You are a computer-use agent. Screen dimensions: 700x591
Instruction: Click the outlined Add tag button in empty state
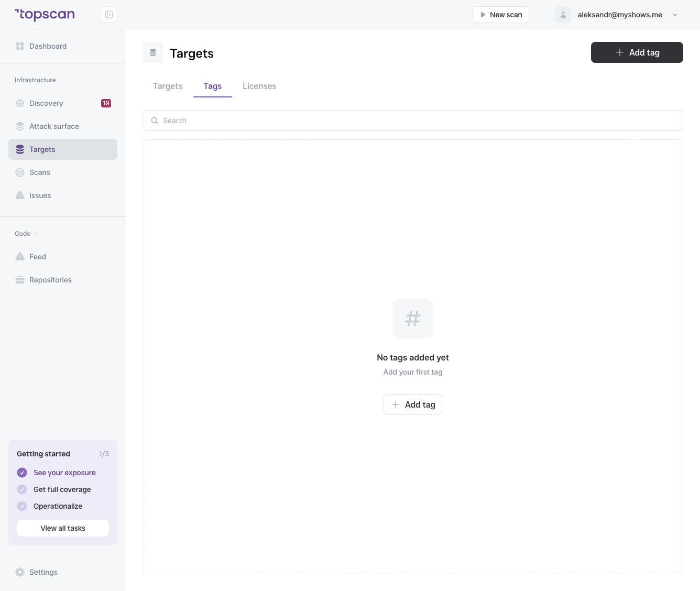point(413,404)
